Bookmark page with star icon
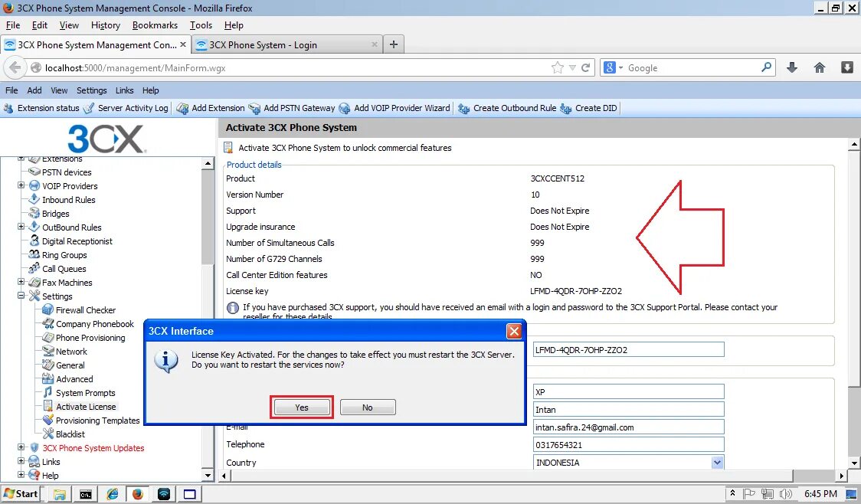 (x=558, y=67)
